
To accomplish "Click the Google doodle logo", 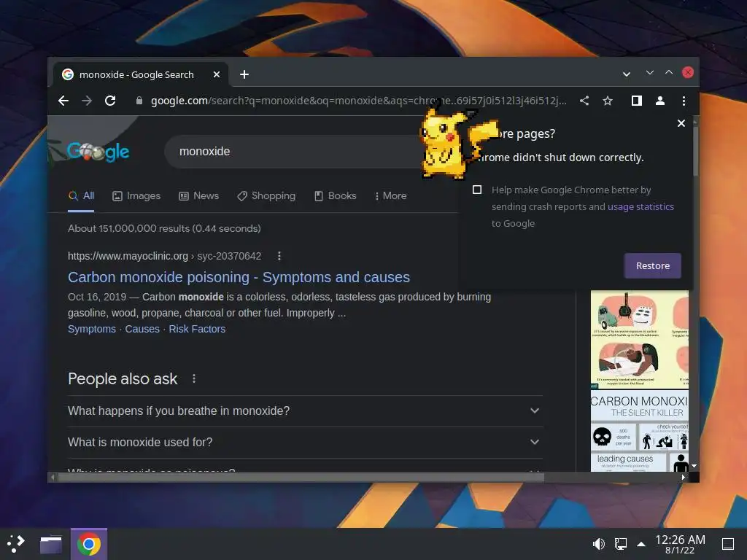I will [98, 152].
